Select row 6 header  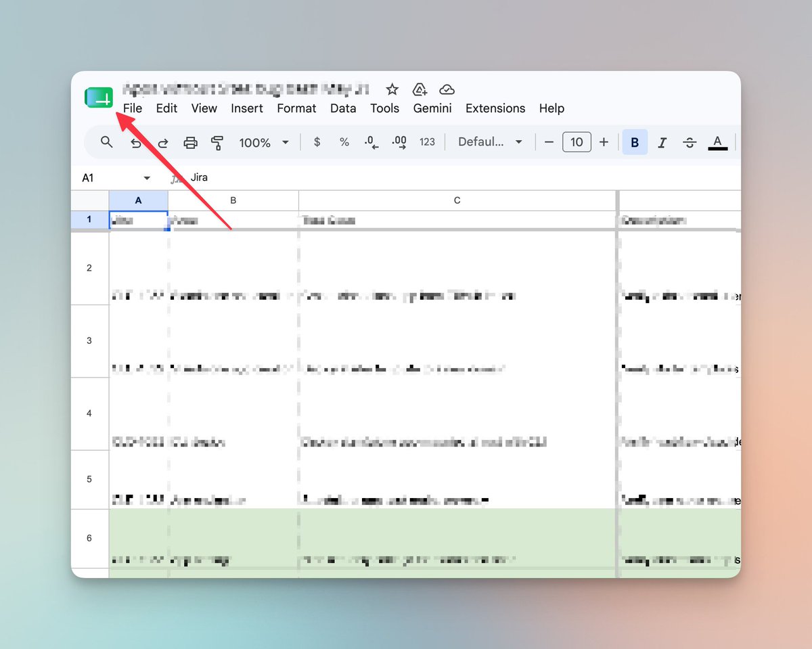pos(89,538)
